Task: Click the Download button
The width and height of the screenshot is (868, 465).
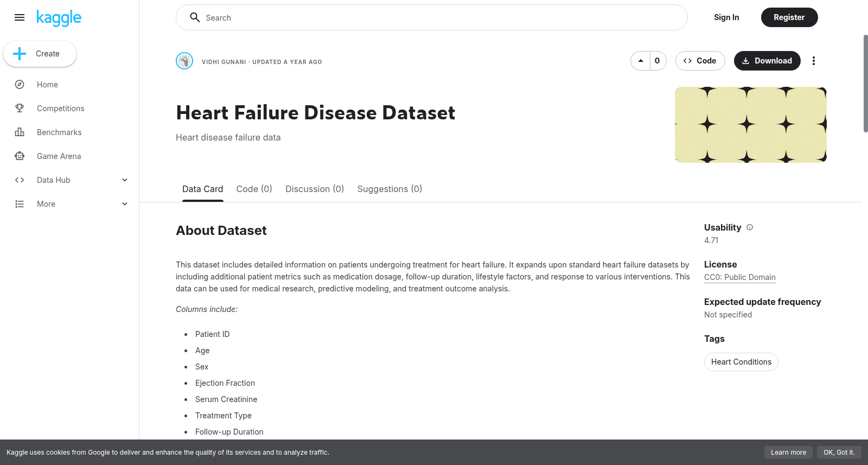Action: (767, 61)
